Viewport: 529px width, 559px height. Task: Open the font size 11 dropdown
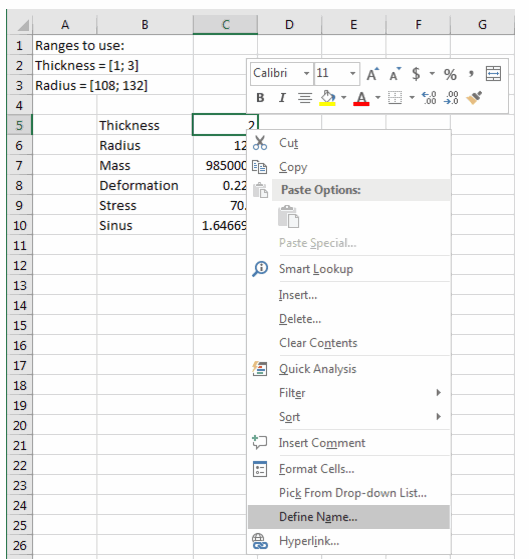pyautogui.click(x=353, y=74)
